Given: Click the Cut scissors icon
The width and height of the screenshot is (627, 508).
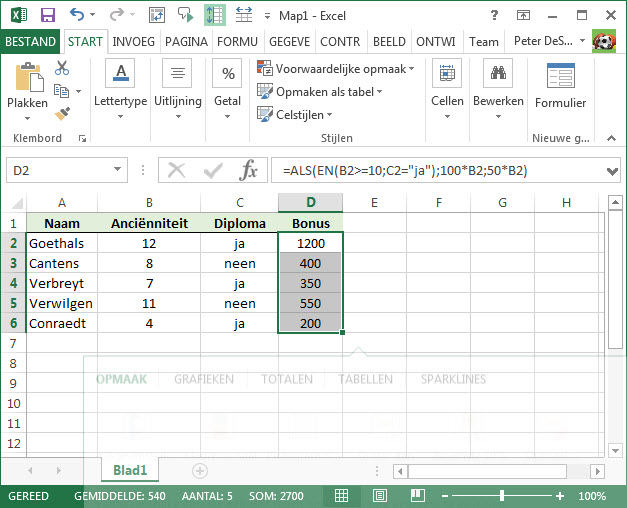Looking at the screenshot, I should tap(62, 68).
